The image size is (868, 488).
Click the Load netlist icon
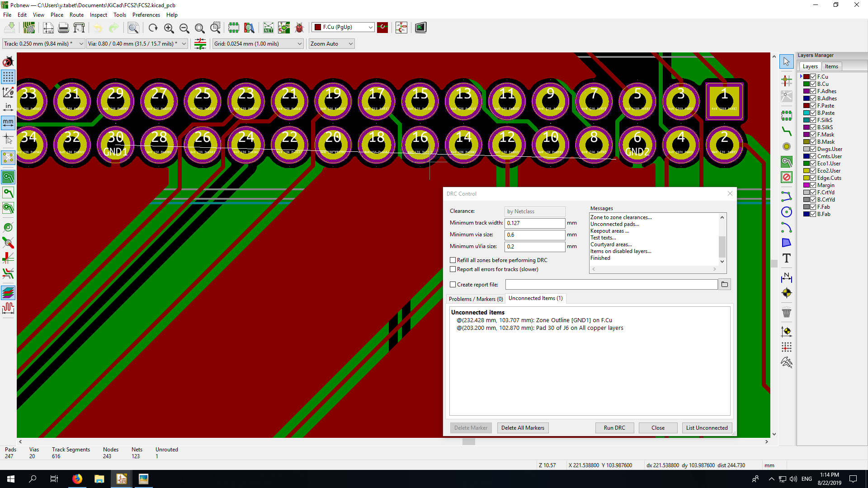click(x=269, y=28)
